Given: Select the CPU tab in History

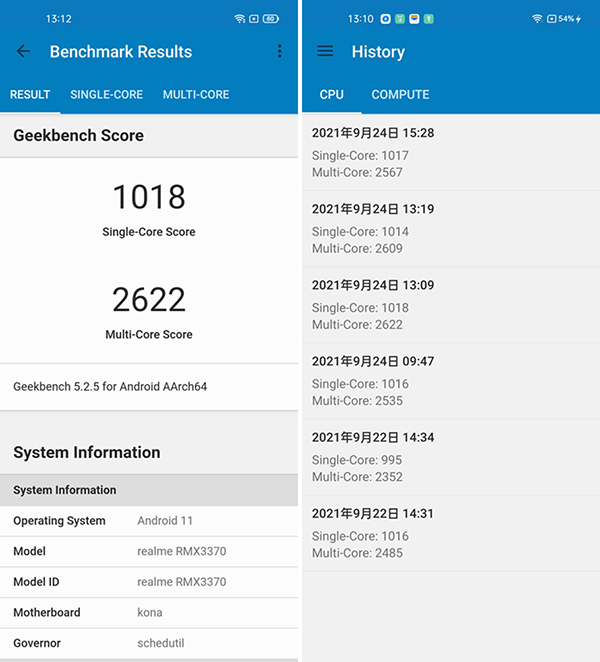Looking at the screenshot, I should [x=332, y=95].
